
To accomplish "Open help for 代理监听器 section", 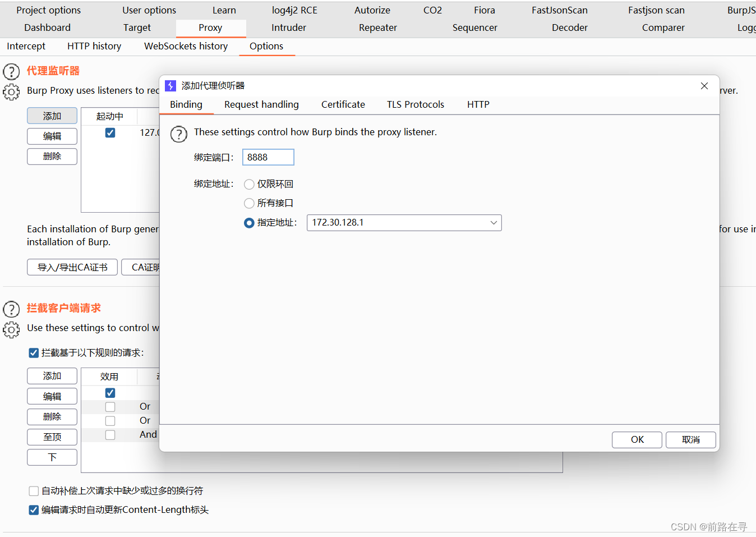I will click(x=11, y=71).
